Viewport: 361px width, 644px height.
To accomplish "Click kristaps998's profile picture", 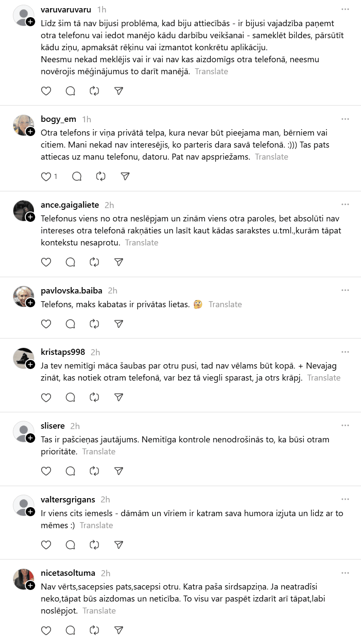I will (x=23, y=358).
